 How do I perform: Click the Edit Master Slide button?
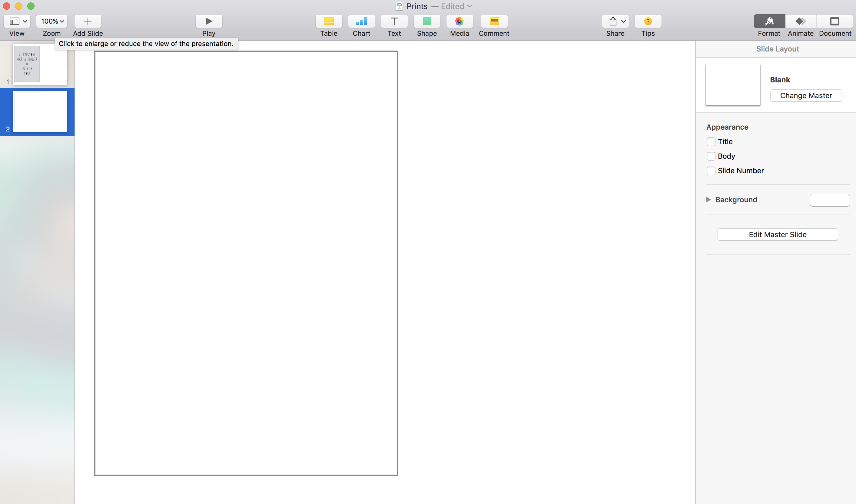[x=778, y=234]
